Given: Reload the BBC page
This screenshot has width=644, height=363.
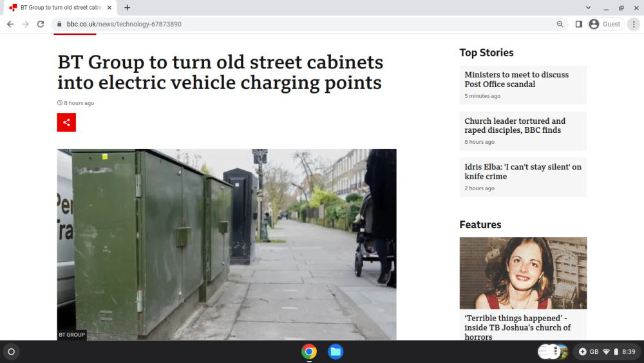Looking at the screenshot, I should coord(40,25).
